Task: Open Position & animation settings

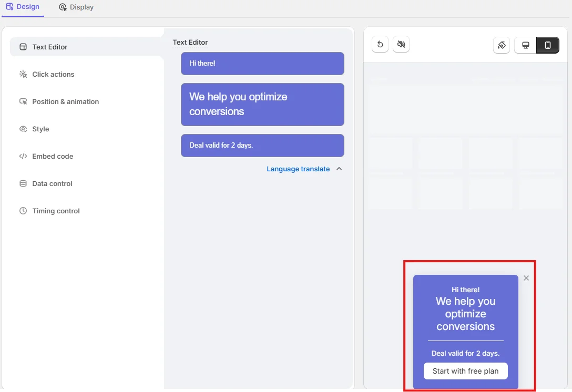Action: [65, 101]
